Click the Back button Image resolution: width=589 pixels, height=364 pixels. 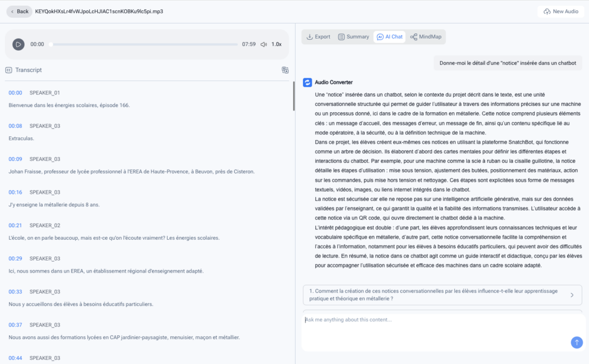point(19,12)
